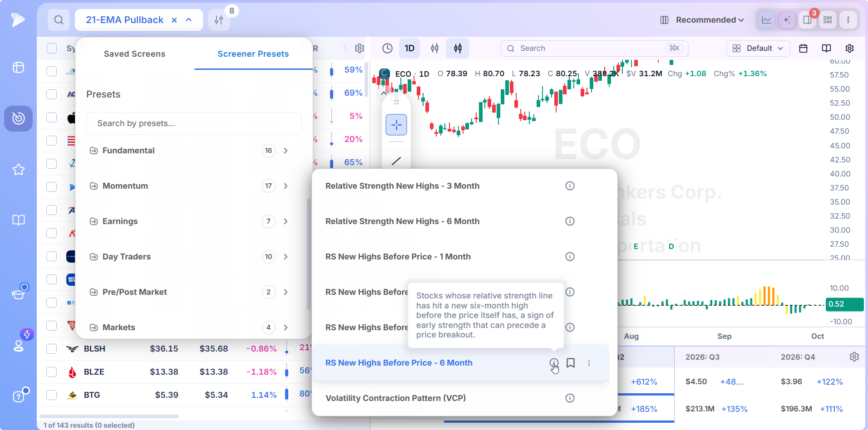The width and height of the screenshot is (868, 430).
Task: Select Volatility Contraction Pattern (VCP) preset
Action: 395,398
